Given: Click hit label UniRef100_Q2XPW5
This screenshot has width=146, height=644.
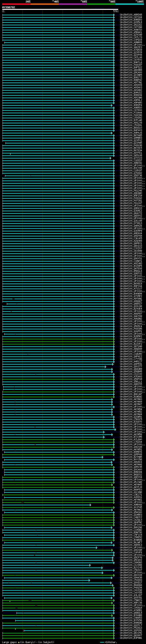Looking at the screenshot, I should 131,143.
